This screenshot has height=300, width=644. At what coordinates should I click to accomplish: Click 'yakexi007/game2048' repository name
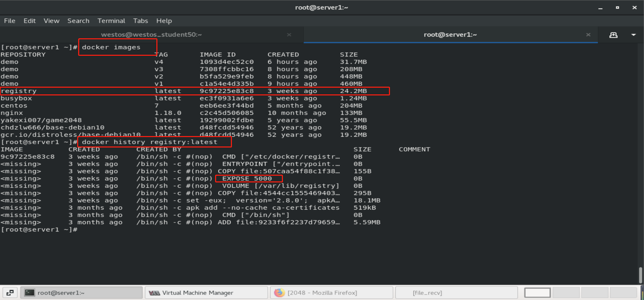click(41, 120)
